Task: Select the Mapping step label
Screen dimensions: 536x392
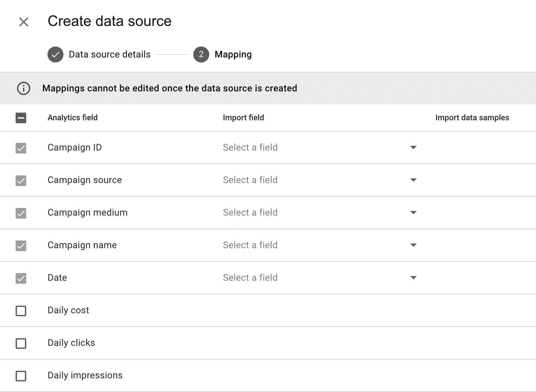Action: tap(233, 54)
